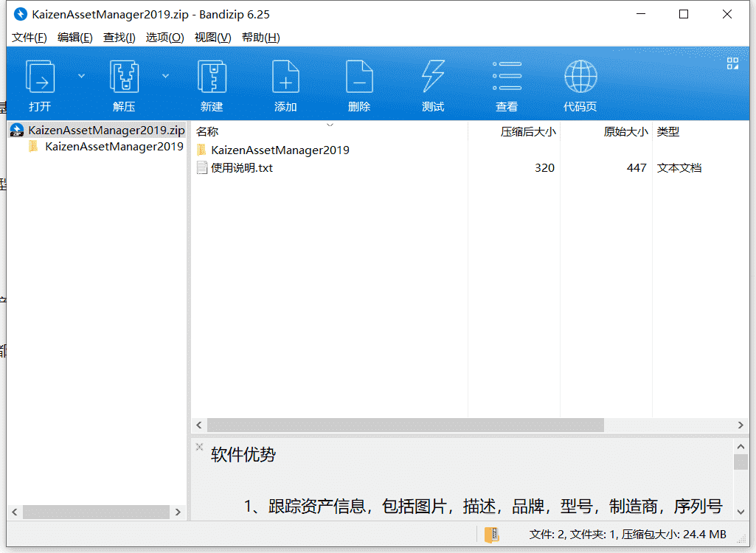756x553 pixels.
Task: Click comment pane scroll up arrow
Action: pyautogui.click(x=741, y=446)
